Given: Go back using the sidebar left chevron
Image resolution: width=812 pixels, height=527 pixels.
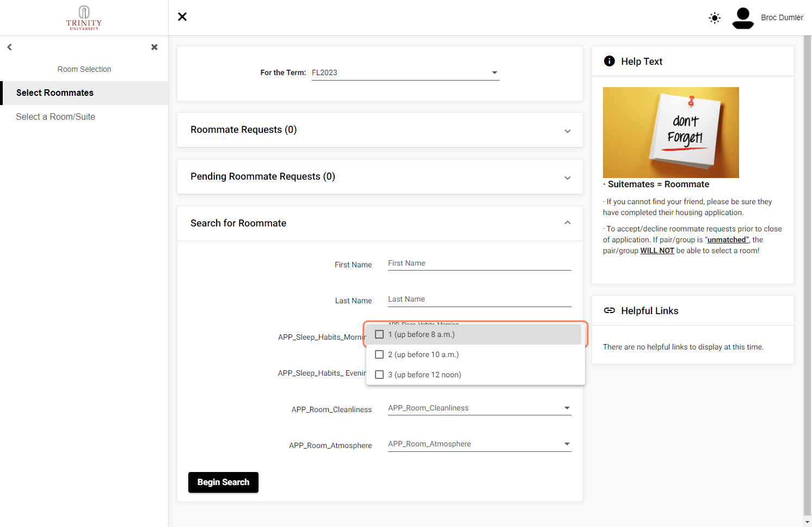Looking at the screenshot, I should coord(10,47).
